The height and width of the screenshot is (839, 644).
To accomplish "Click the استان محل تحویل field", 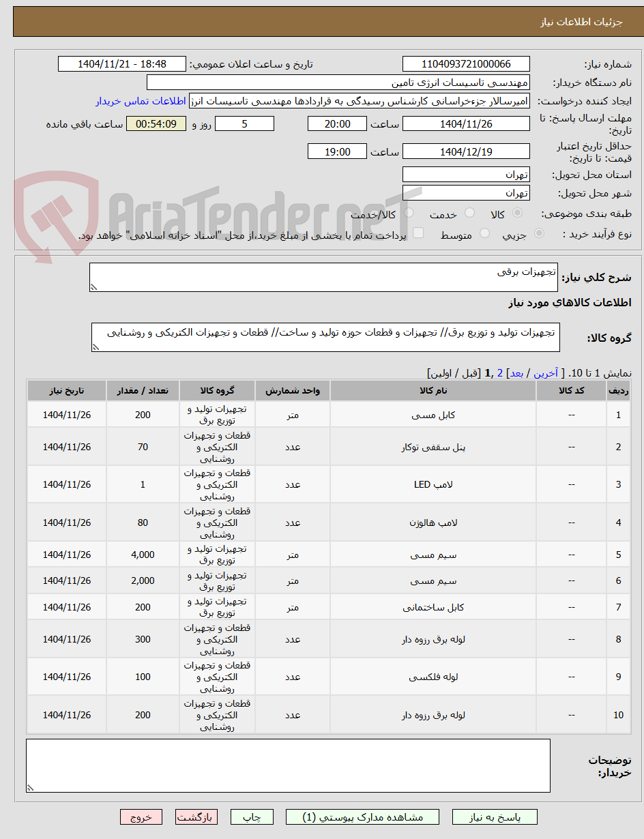I will point(466,174).
